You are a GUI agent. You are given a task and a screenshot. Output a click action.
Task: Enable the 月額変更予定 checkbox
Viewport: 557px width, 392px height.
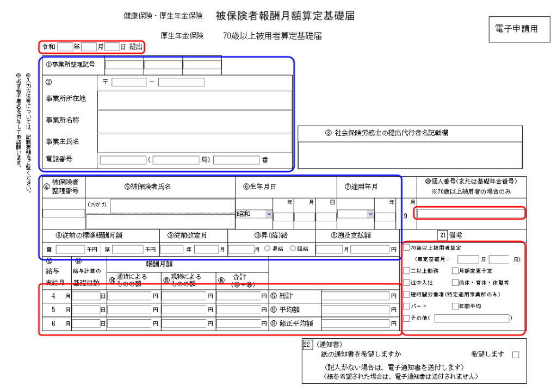pos(455,271)
